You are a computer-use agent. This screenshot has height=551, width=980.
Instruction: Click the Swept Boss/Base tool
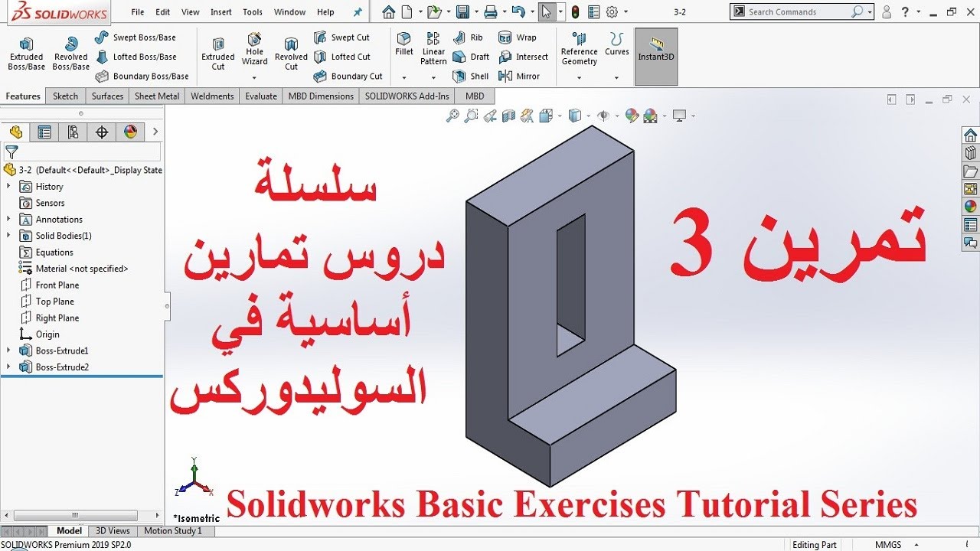pos(136,37)
